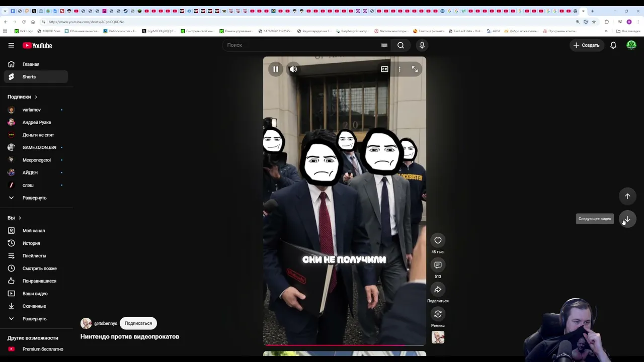Go to the previous video arrow
The image size is (644, 362).
coord(627,196)
